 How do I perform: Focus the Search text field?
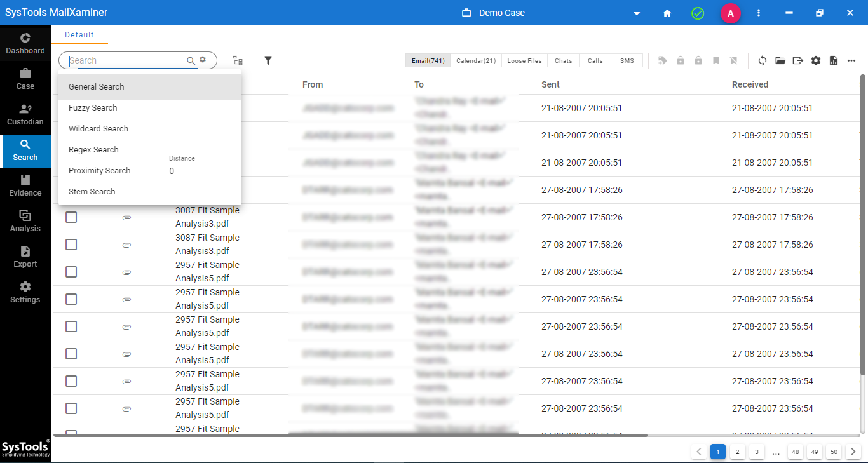(126, 60)
